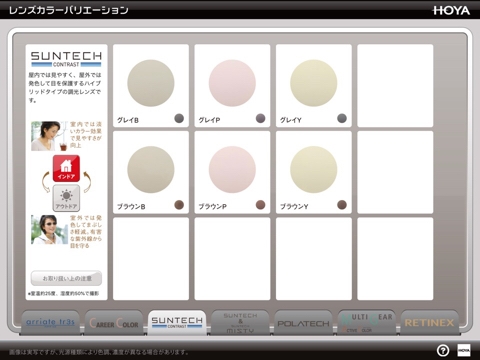
Task: Switch to the outdoor (アウトドア) sun mode
Action: click(x=66, y=198)
